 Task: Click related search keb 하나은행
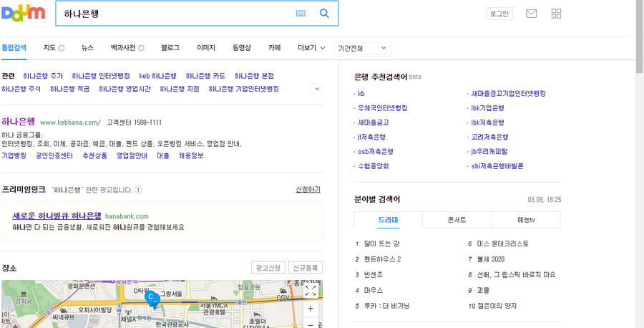point(157,76)
